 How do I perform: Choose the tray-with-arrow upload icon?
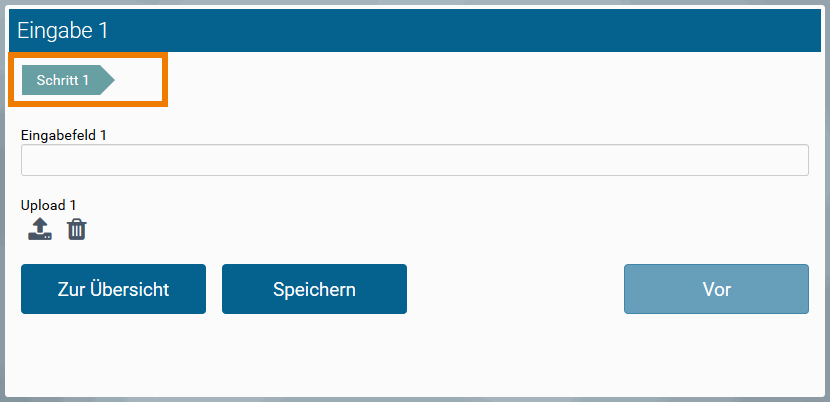click(x=39, y=230)
